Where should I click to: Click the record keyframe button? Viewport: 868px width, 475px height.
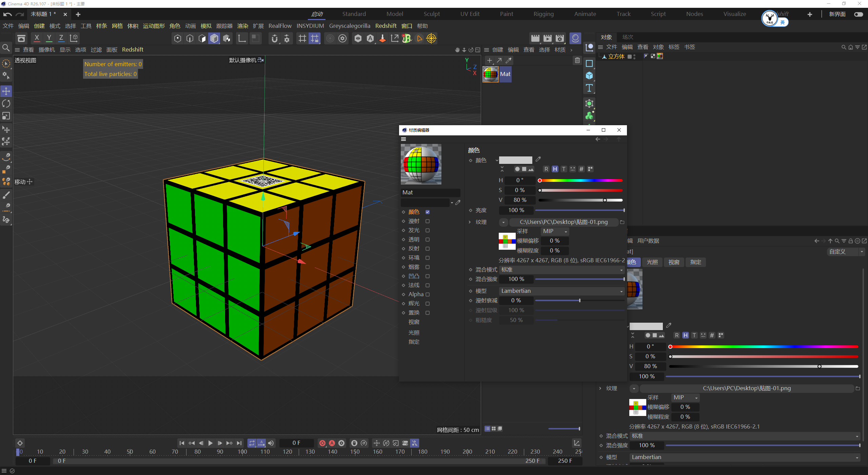coord(322,443)
